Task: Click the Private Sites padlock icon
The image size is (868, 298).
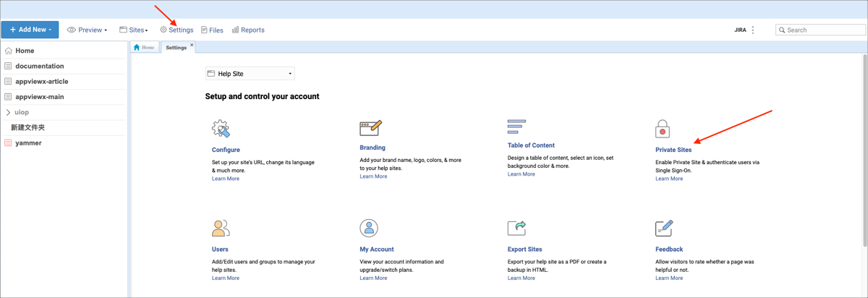Action: 663,129
